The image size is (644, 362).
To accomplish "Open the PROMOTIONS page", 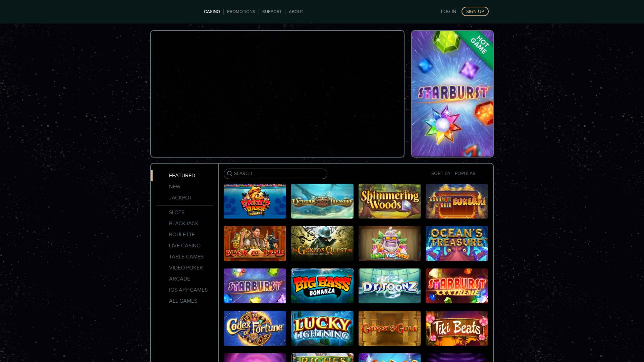I will pyautogui.click(x=241, y=11).
